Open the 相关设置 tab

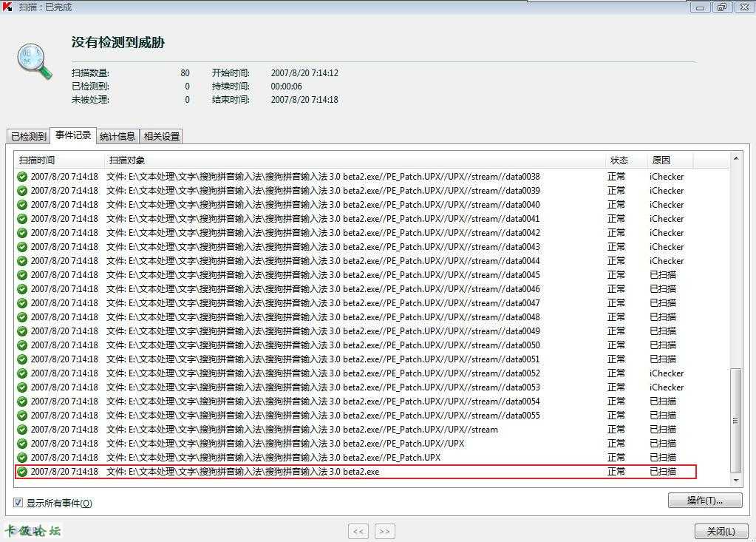point(162,137)
